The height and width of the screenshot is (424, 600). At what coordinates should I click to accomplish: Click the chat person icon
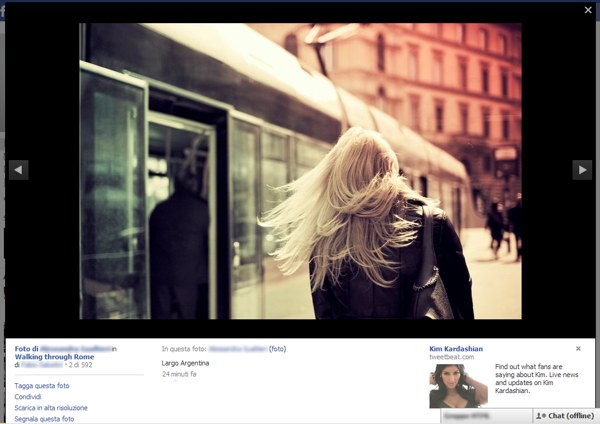[x=541, y=415]
